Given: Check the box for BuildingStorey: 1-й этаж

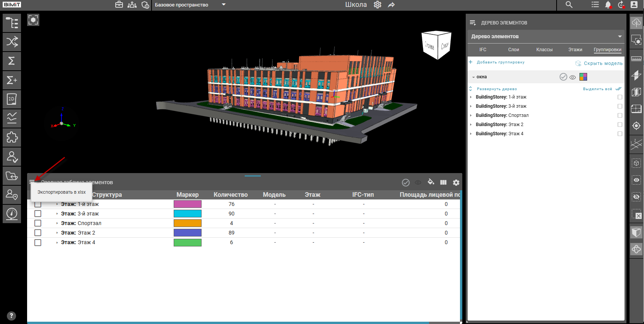Looking at the screenshot, I should tap(620, 97).
